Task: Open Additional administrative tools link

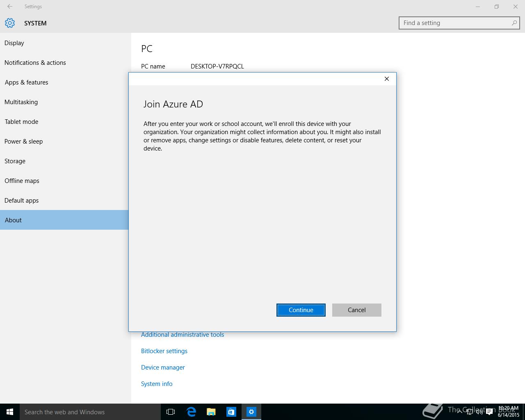Action: [x=183, y=335]
